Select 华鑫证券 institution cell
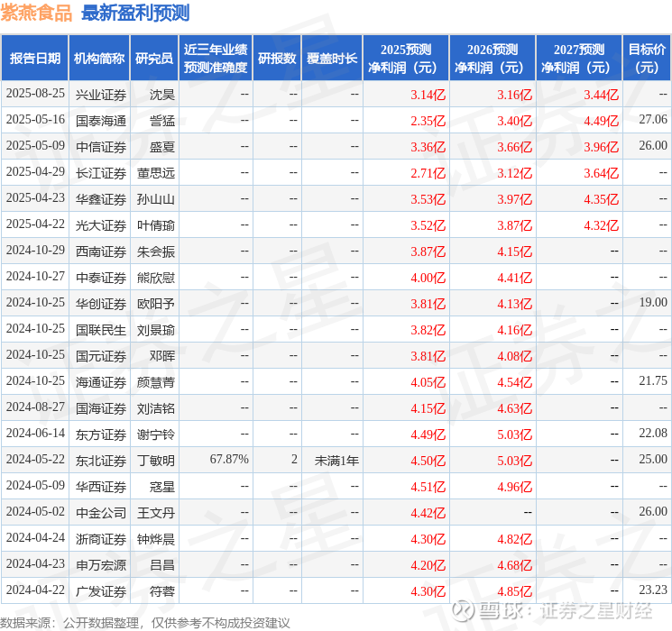 pos(101,199)
